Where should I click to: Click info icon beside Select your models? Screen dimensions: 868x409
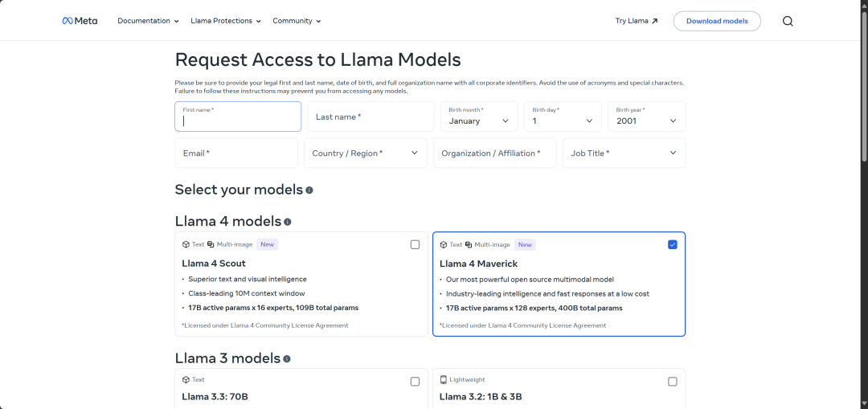(x=309, y=190)
